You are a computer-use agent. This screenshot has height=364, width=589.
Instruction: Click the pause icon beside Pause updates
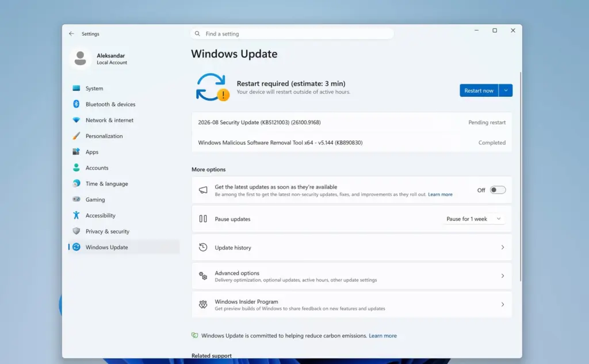(x=203, y=219)
